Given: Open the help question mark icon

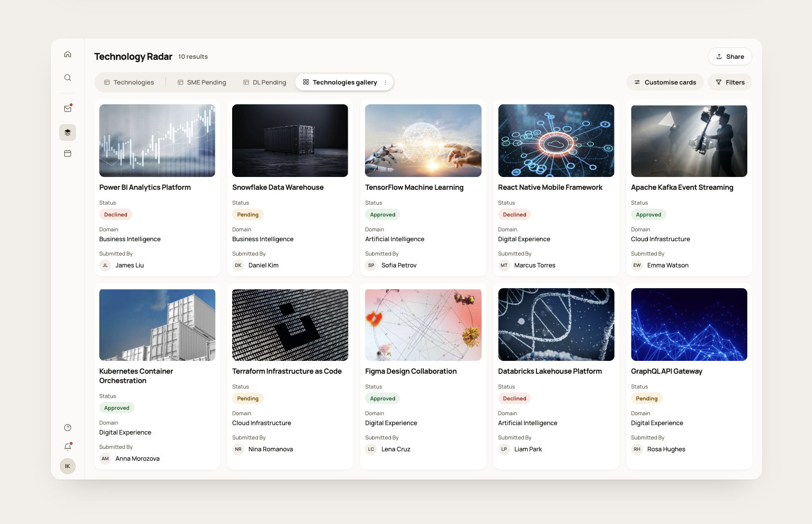Looking at the screenshot, I should [x=68, y=428].
